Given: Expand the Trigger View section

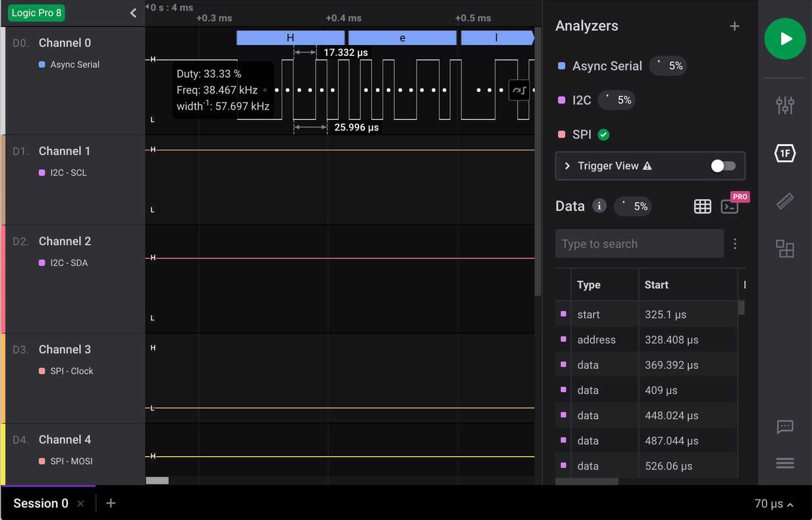Looking at the screenshot, I should [x=567, y=165].
